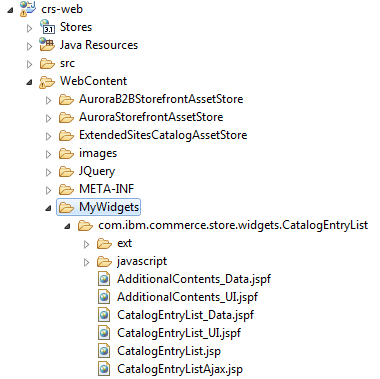Expand the javascript folder
The image size is (380, 379).
click(87, 263)
